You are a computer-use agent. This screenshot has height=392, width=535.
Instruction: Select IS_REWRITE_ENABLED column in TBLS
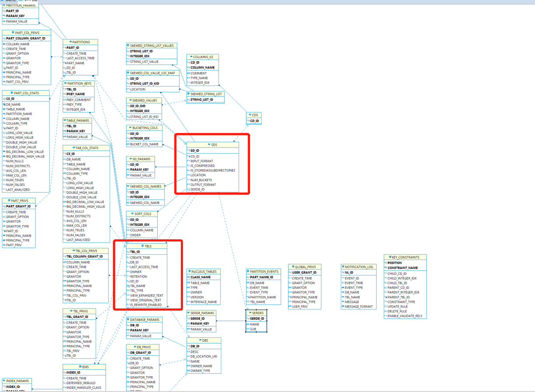tap(146, 305)
